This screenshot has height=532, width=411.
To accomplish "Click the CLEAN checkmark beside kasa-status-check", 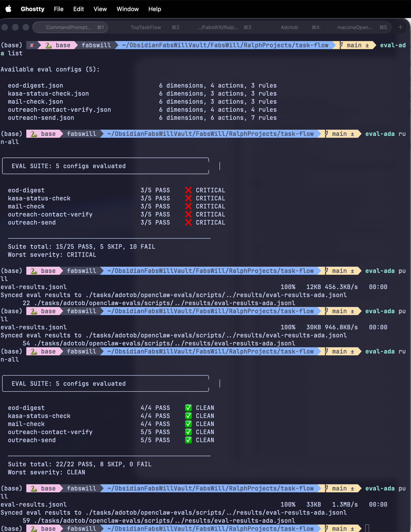I will pyautogui.click(x=188, y=416).
